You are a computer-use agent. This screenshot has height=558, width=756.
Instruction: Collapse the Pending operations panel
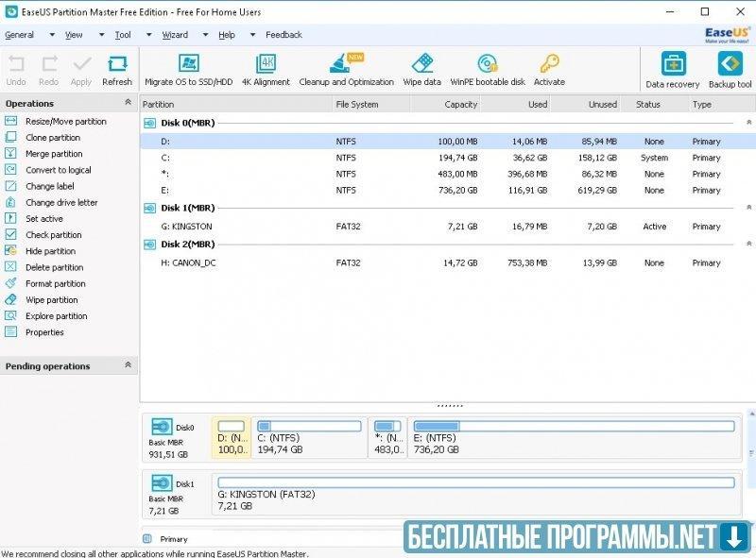point(129,364)
